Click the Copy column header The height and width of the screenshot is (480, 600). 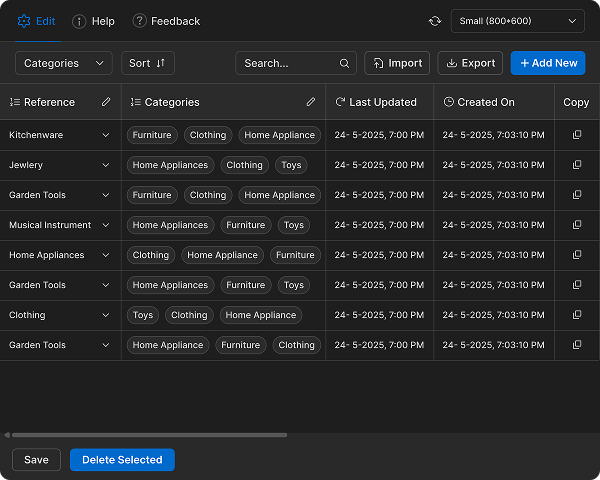pyautogui.click(x=576, y=102)
